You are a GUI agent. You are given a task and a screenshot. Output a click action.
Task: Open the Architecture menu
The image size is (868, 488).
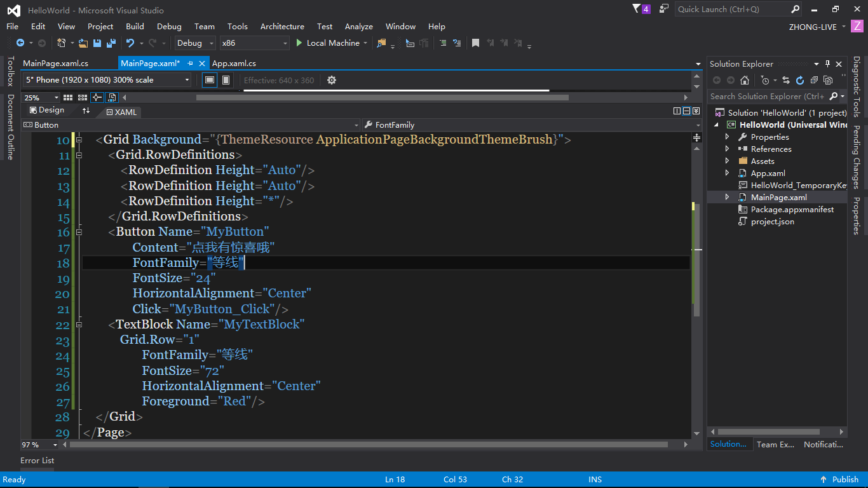pos(282,26)
